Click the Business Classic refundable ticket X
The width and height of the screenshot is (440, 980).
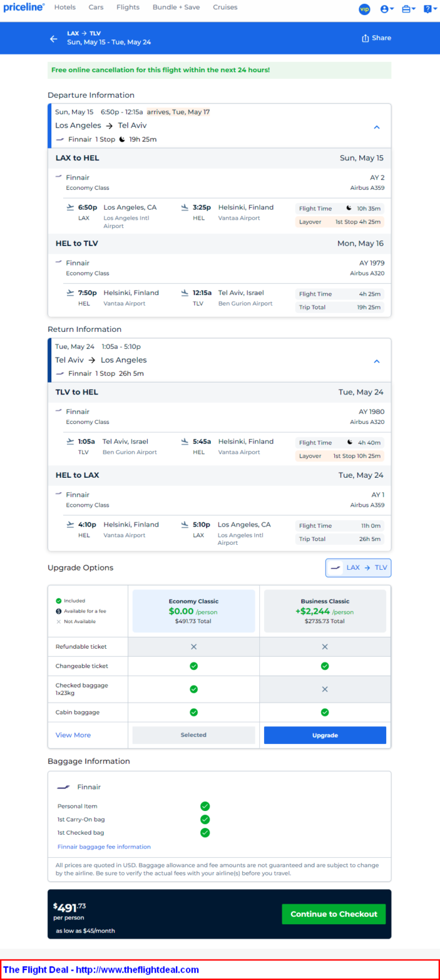(x=325, y=647)
